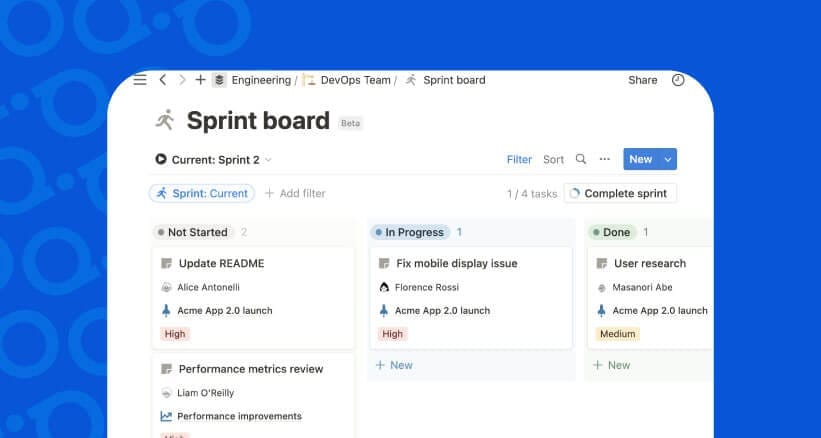Click the Share button
The width and height of the screenshot is (821, 438).
point(642,80)
